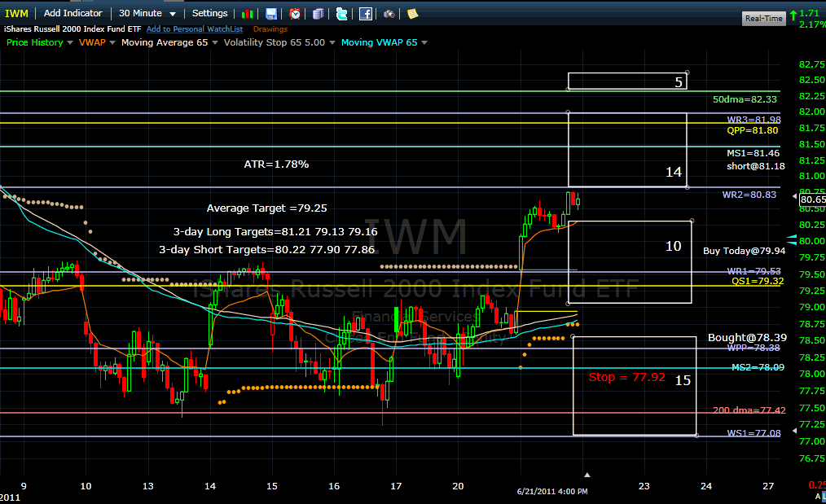Share the chart on Twitter

(x=341, y=14)
